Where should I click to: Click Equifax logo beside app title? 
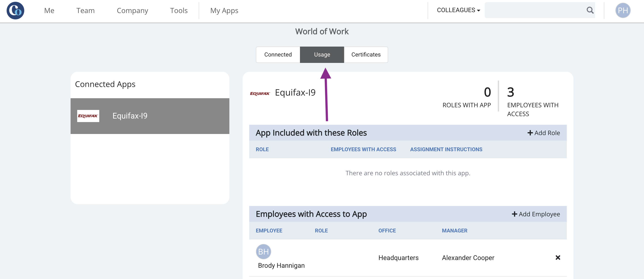(260, 93)
